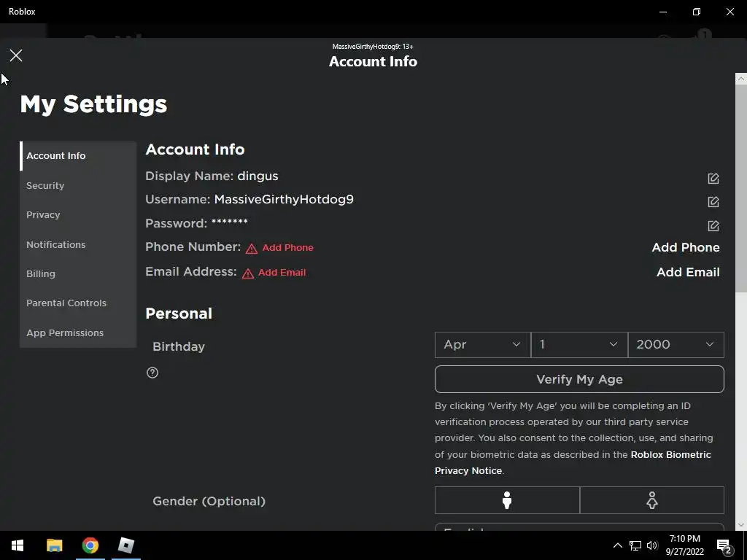Click the display name value dingus

point(258,176)
